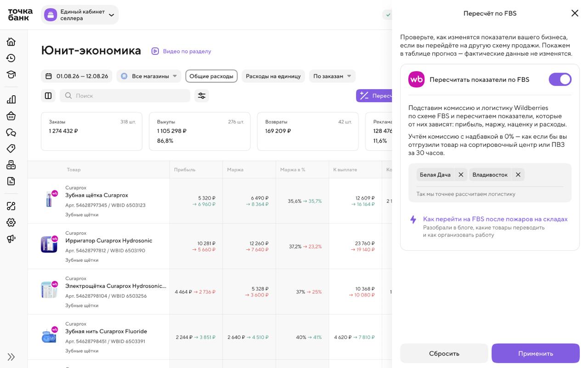
Task: Open the megaphone promotions icon in sidebar
Action: pos(11,238)
